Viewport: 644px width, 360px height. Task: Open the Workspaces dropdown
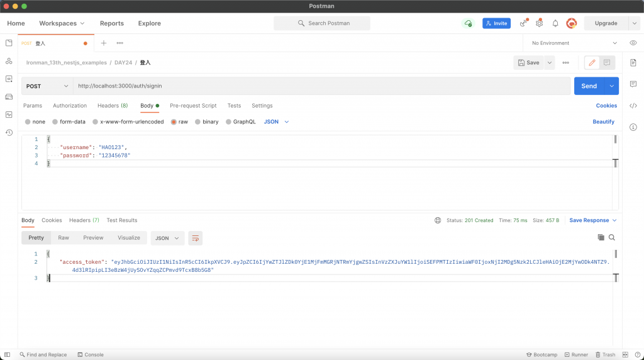[x=62, y=23]
